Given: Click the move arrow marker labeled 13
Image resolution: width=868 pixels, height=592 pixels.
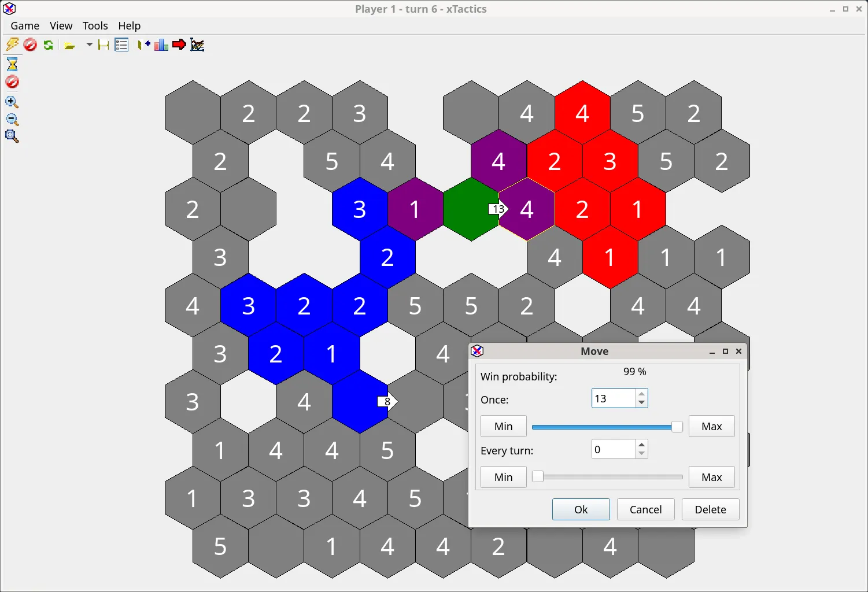Looking at the screenshot, I should click(x=498, y=209).
